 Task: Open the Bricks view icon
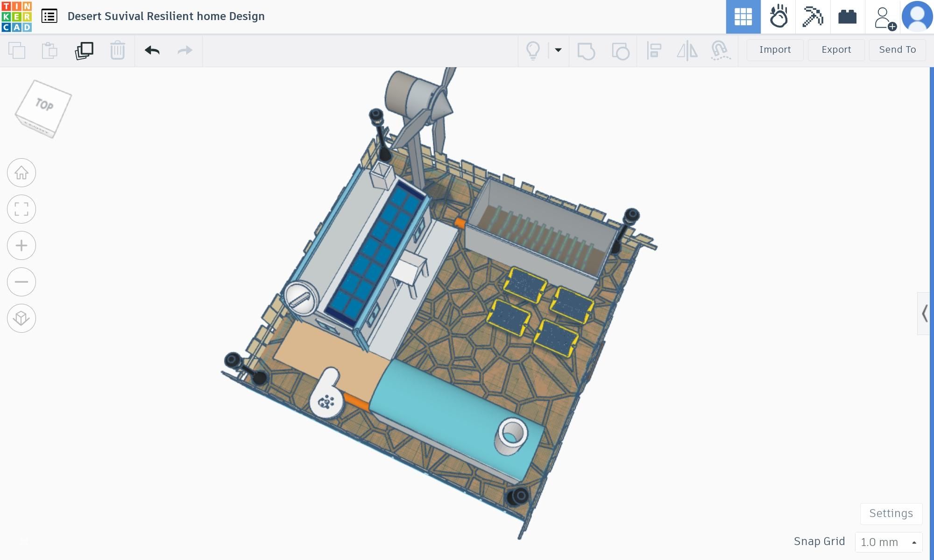[847, 17]
